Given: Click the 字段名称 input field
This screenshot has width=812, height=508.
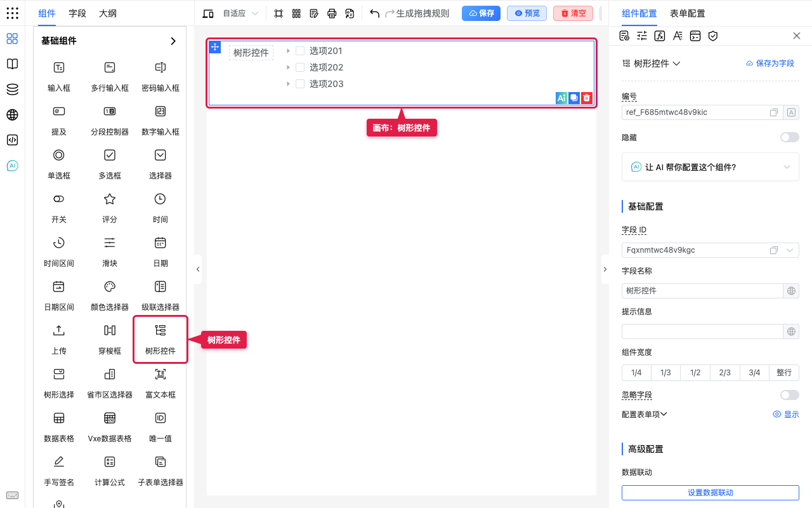Looking at the screenshot, I should pos(703,291).
